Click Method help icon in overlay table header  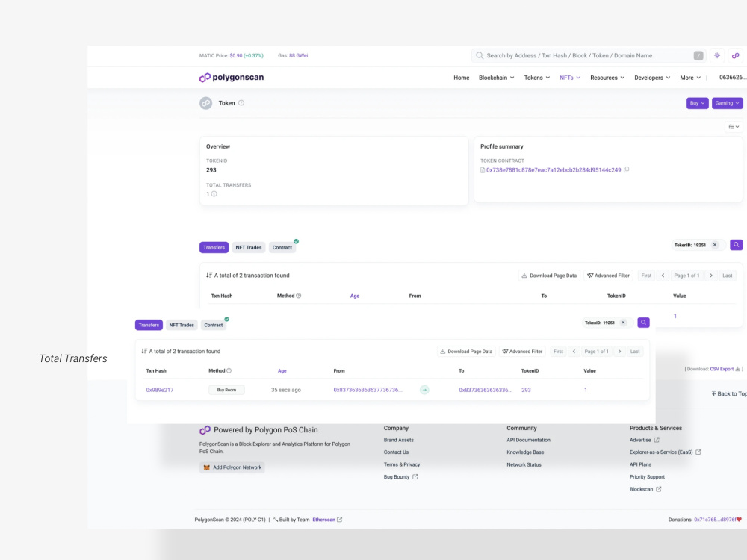click(229, 370)
